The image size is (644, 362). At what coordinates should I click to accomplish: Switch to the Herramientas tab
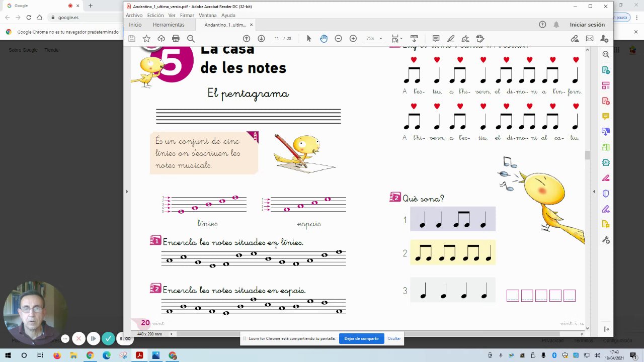coord(169,25)
